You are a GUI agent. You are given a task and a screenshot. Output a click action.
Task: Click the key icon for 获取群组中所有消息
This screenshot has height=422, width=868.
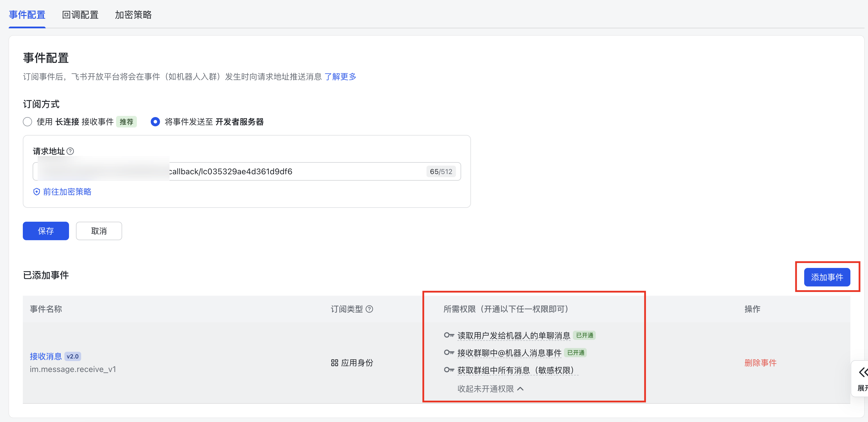[449, 370]
